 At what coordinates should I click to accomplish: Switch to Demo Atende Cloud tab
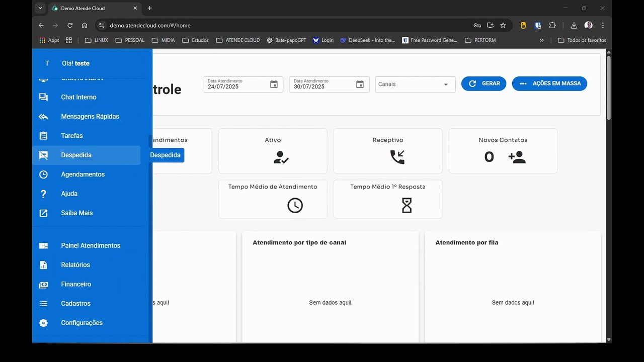96,9
